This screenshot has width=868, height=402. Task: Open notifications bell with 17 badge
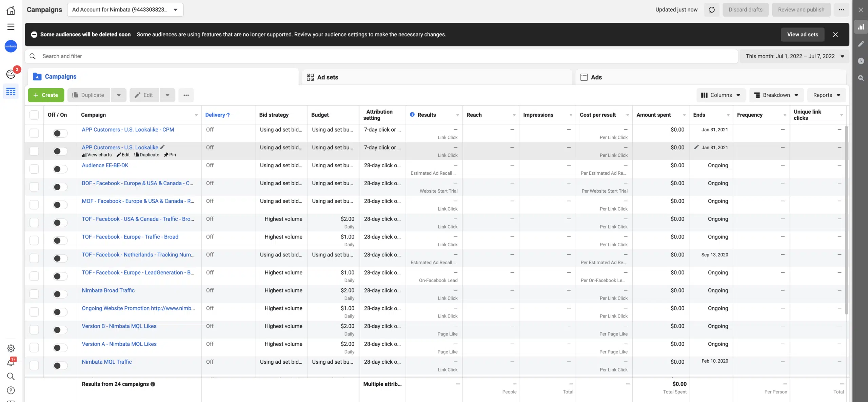(x=11, y=362)
